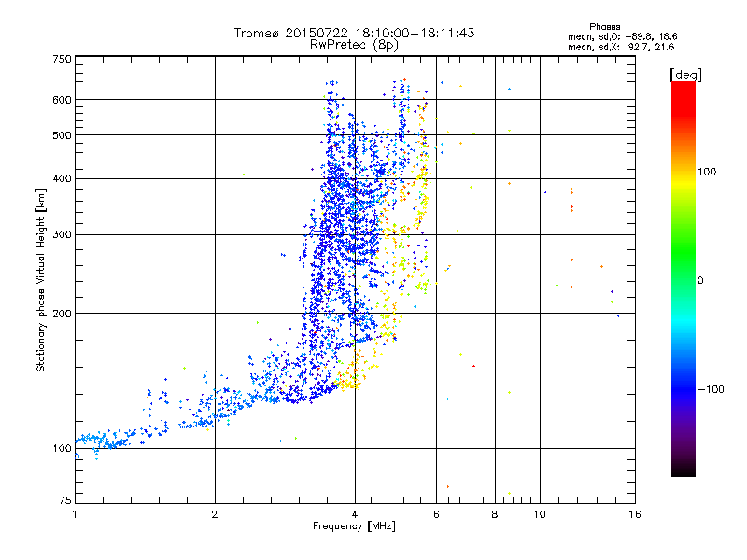Click the plot title 'Tromsø 20150722 18:10:00-18:11:43'
The width and height of the screenshot is (747, 560).
[x=354, y=33]
